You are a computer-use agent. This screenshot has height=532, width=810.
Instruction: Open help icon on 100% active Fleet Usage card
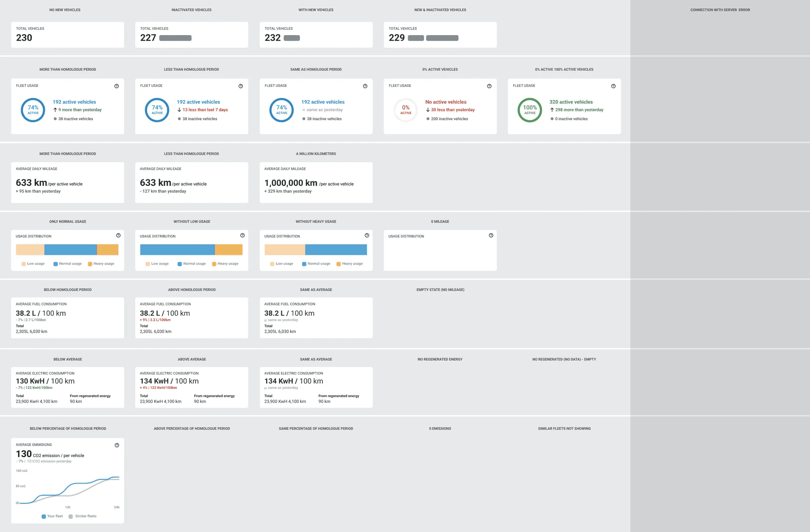pos(613,86)
